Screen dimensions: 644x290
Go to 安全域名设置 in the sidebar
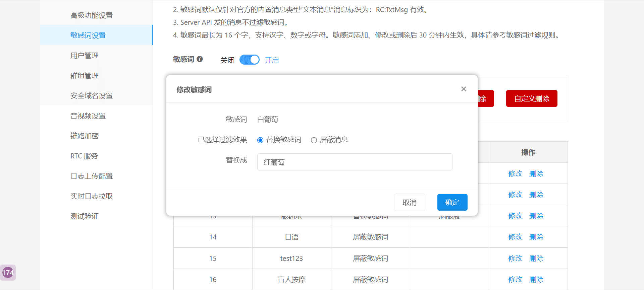click(92, 95)
